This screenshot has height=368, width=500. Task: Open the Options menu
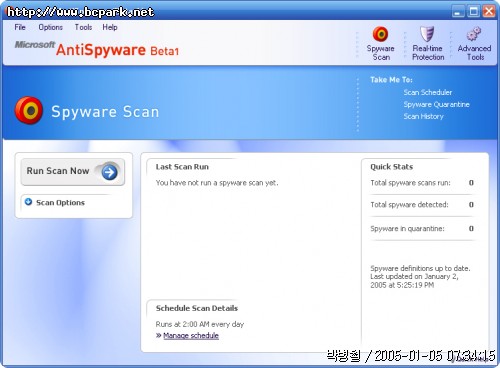51,27
